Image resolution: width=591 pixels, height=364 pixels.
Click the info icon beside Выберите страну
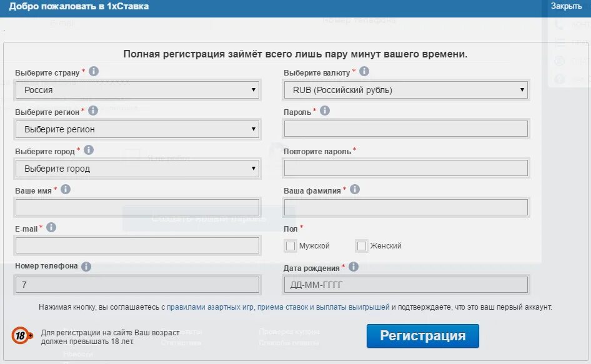coord(94,71)
